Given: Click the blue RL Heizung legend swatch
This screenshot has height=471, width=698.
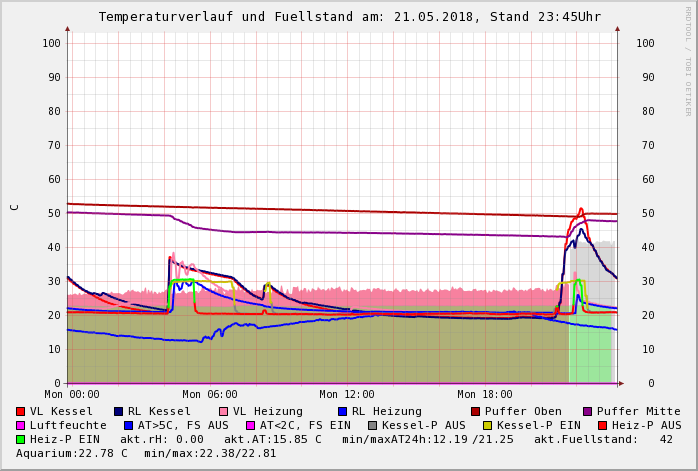Looking at the screenshot, I should pyautogui.click(x=341, y=411).
